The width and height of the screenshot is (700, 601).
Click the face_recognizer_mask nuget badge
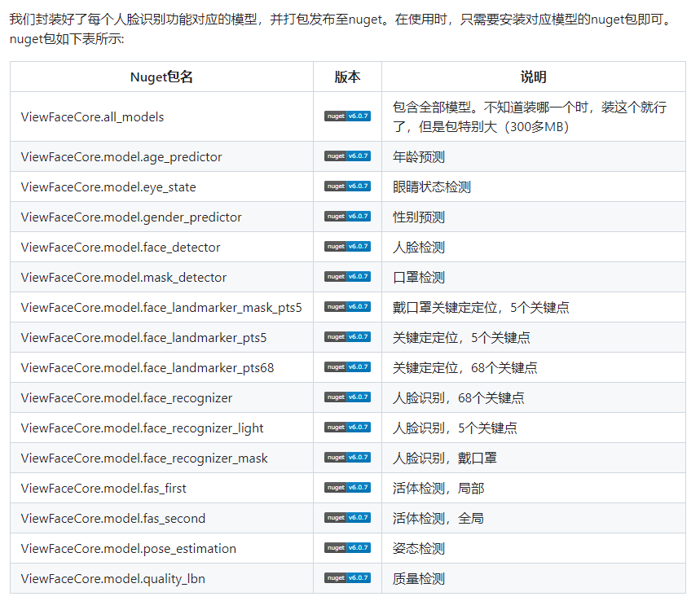[347, 458]
